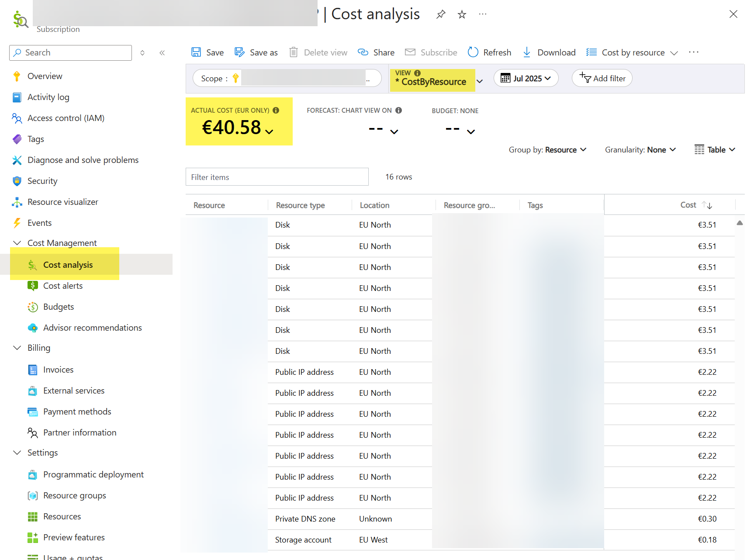Click the Forecast info icon
This screenshot has height=560, width=754.
(x=398, y=110)
